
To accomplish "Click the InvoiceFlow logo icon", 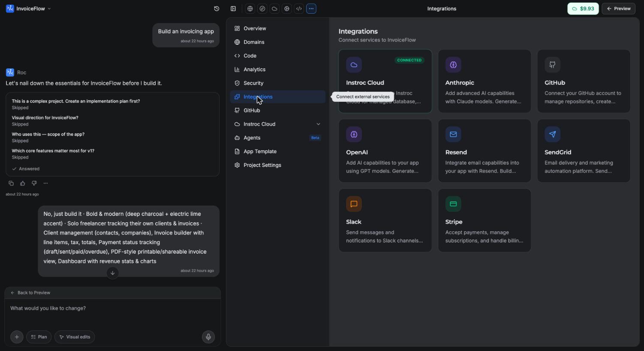I will click(10, 9).
